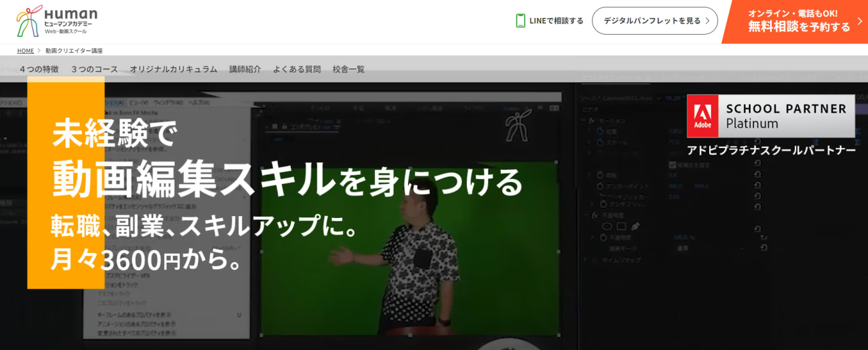The height and width of the screenshot is (350, 868).
Task: Open オリジナルカリキュラム in the navigation bar
Action: tap(174, 69)
